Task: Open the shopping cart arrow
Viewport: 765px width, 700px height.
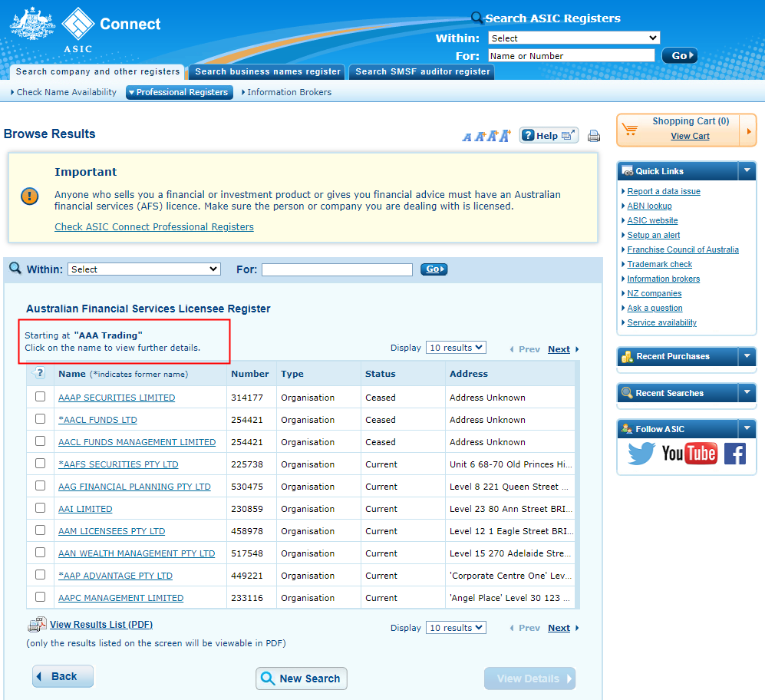Action: (x=748, y=130)
